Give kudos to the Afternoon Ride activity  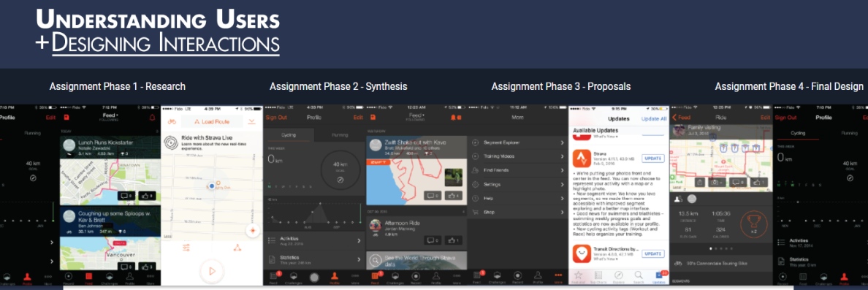coord(454,241)
